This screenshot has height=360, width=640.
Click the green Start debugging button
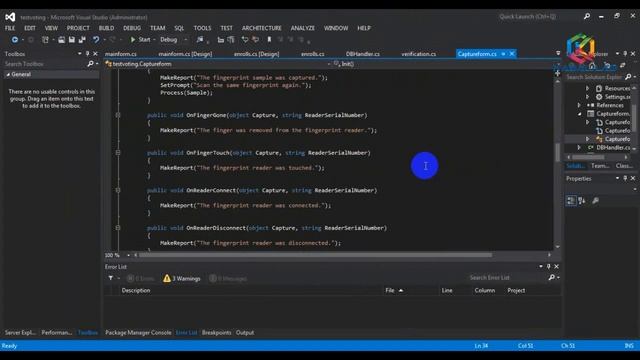click(x=140, y=40)
